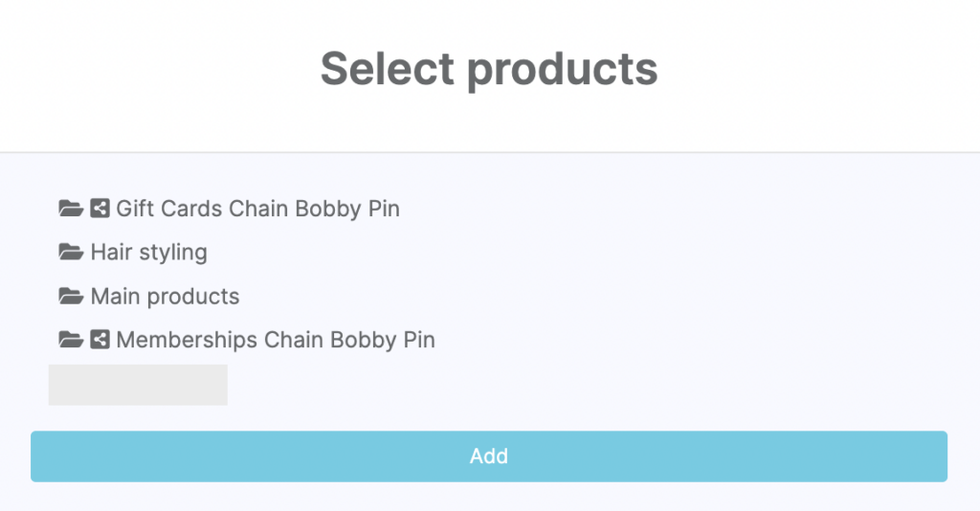
Task: Click the folder icon beside Gift Cards
Action: [x=71, y=209]
